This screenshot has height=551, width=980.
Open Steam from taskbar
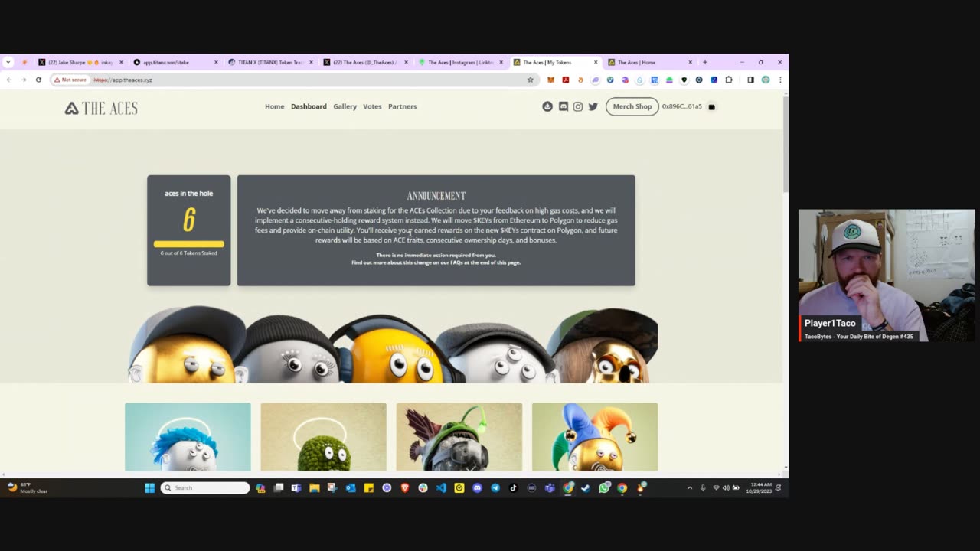[586, 487]
